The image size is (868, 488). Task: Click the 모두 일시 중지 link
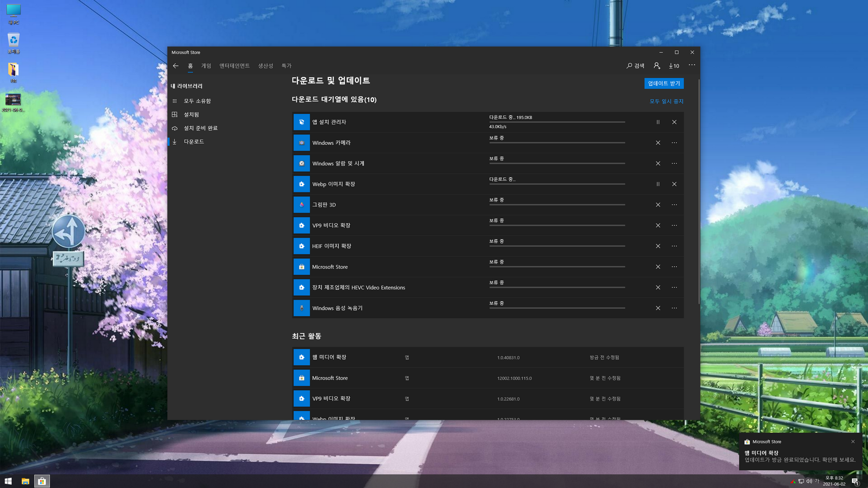pyautogui.click(x=666, y=101)
